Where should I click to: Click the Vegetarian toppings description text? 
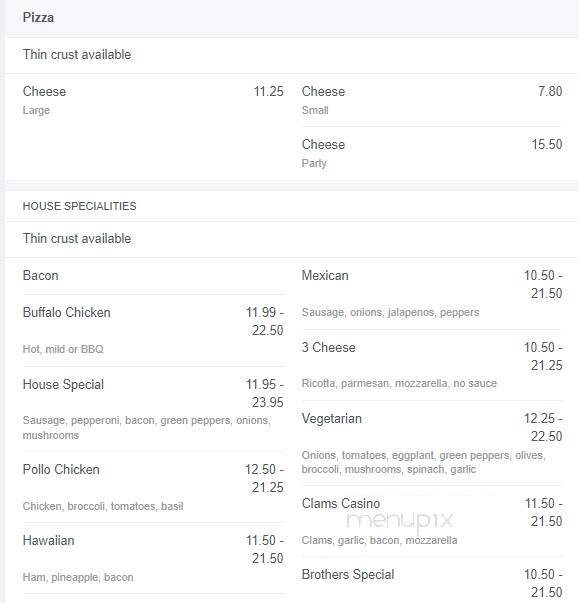pos(423,462)
